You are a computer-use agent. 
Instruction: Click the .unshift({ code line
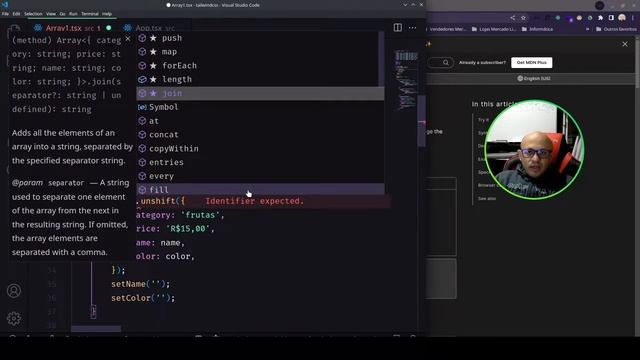[160, 201]
